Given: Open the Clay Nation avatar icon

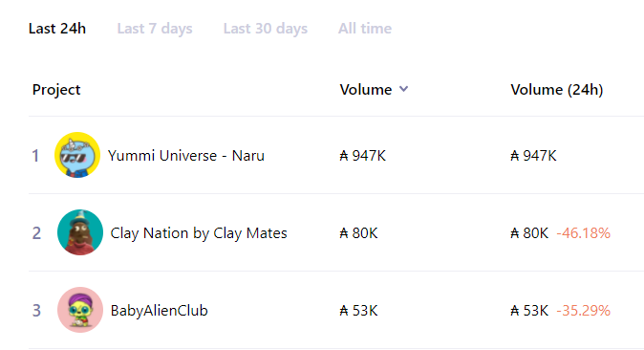Looking at the screenshot, I should click(x=80, y=232).
